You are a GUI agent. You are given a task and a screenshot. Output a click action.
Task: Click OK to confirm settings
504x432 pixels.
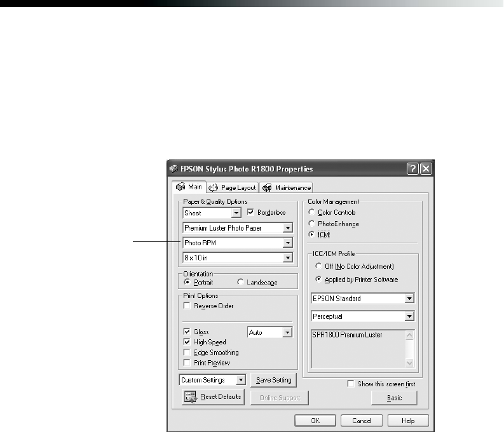click(315, 421)
